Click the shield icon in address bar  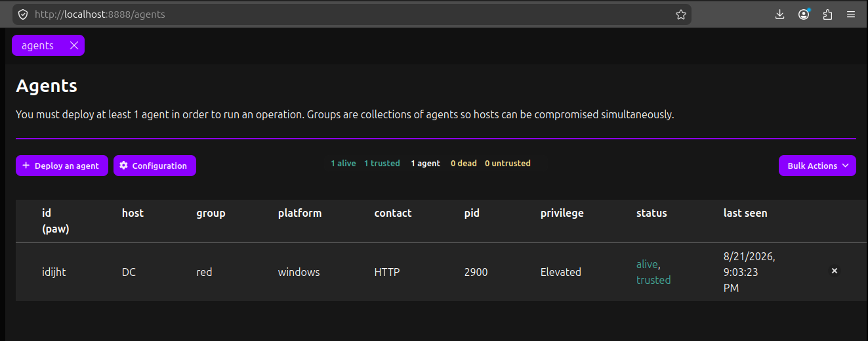(x=23, y=14)
